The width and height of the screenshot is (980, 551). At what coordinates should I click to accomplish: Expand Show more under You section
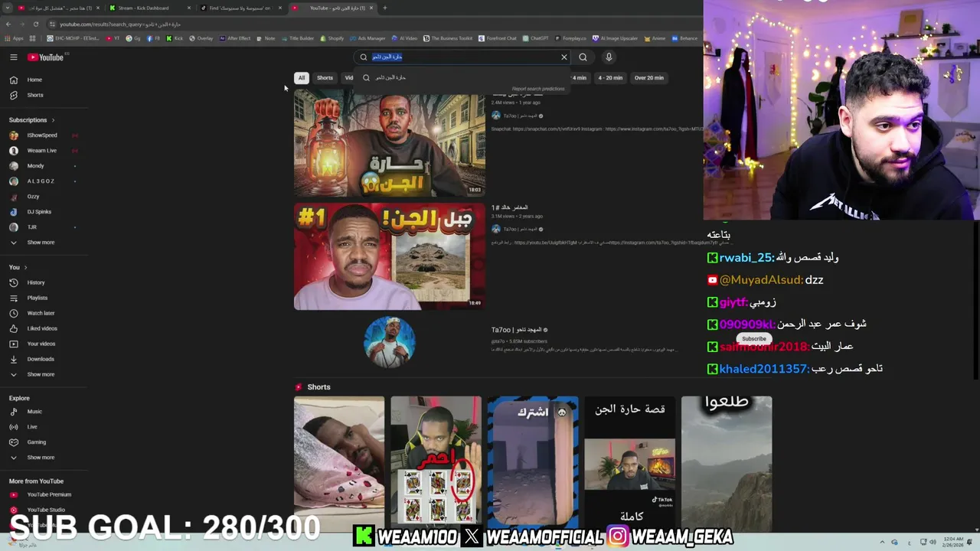click(x=41, y=374)
